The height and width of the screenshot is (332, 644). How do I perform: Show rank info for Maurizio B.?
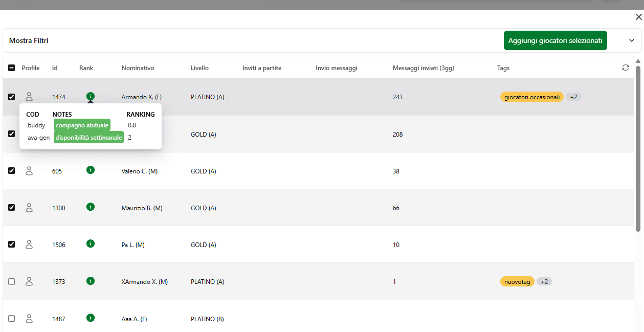pos(91,207)
